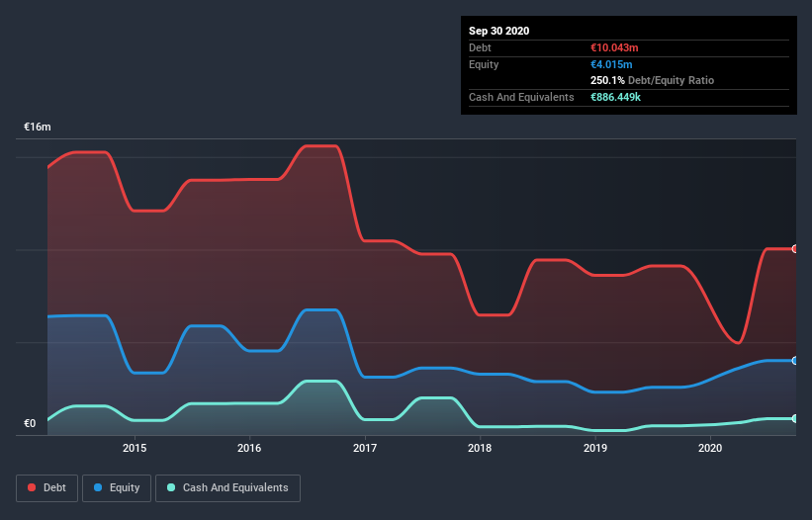Click the blue Equity legend dot

pos(98,487)
